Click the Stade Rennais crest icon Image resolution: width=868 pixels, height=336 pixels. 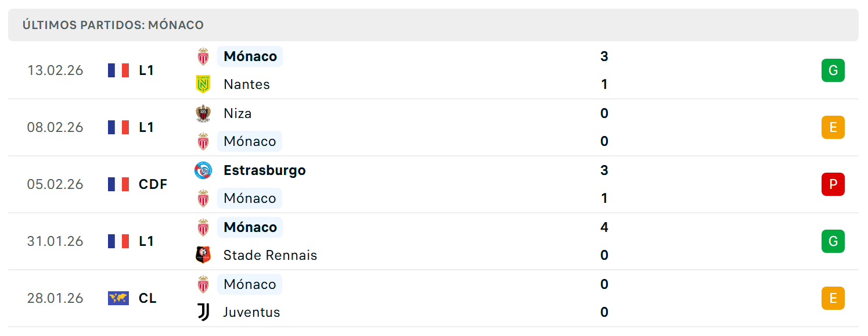coord(203,255)
